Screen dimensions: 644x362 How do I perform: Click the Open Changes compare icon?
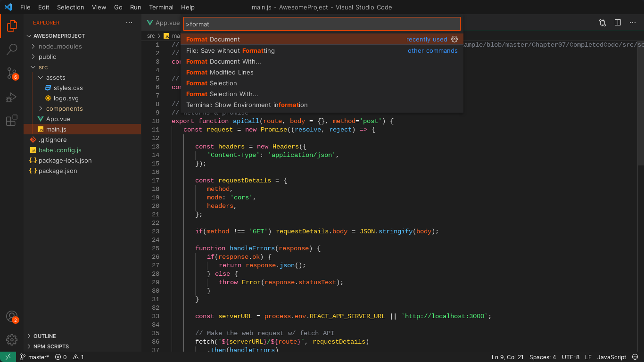click(603, 23)
